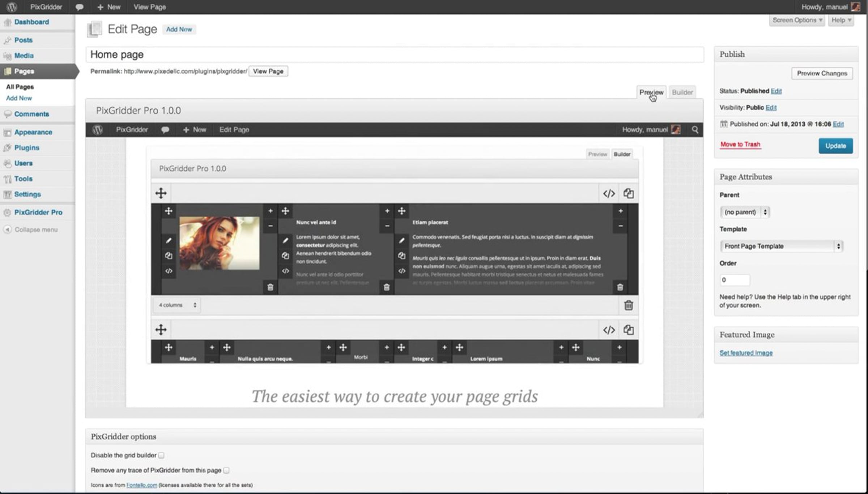Click the WordPress logo in top admin bar
The width and height of the screenshot is (868, 494).
tap(12, 7)
